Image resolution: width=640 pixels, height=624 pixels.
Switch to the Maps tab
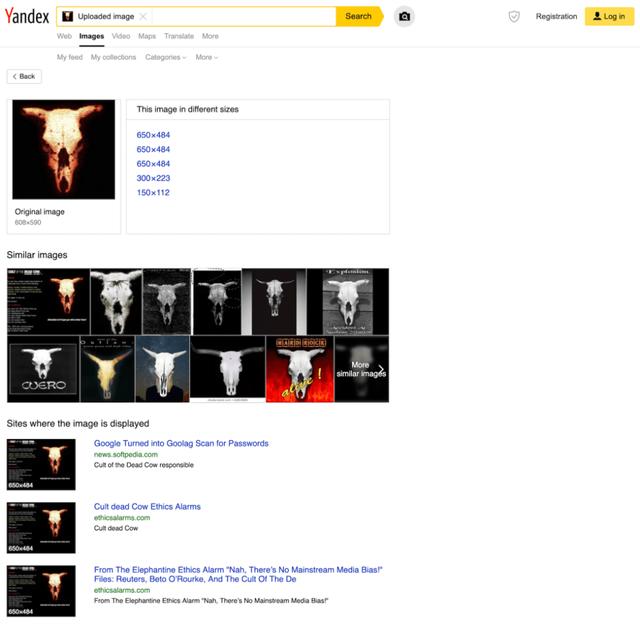coord(147,36)
